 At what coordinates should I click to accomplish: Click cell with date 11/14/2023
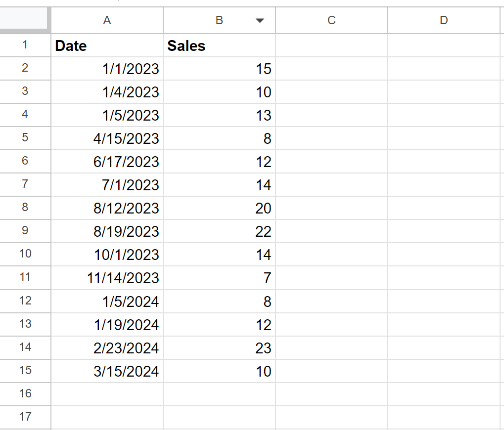coord(107,278)
